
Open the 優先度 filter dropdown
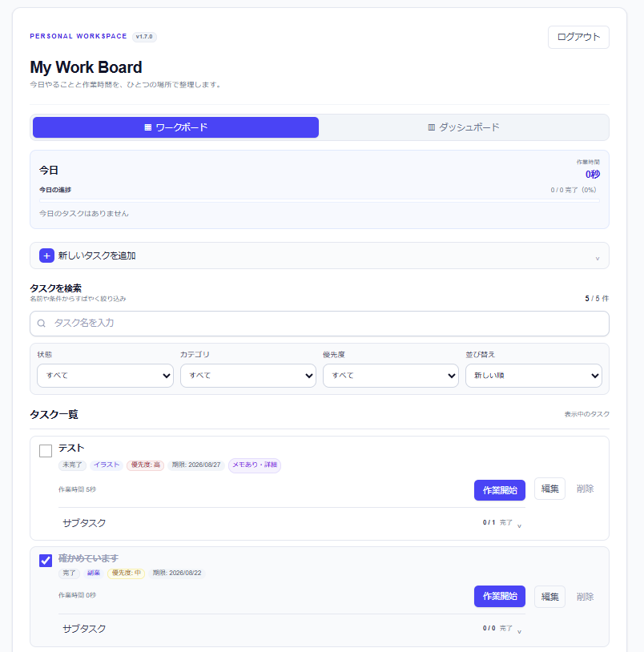pos(391,376)
